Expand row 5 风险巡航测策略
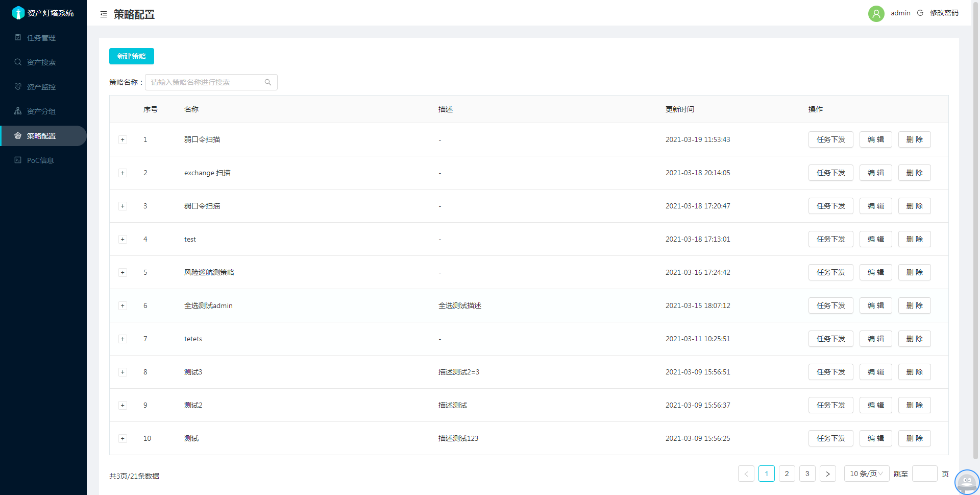980x495 pixels. point(122,272)
